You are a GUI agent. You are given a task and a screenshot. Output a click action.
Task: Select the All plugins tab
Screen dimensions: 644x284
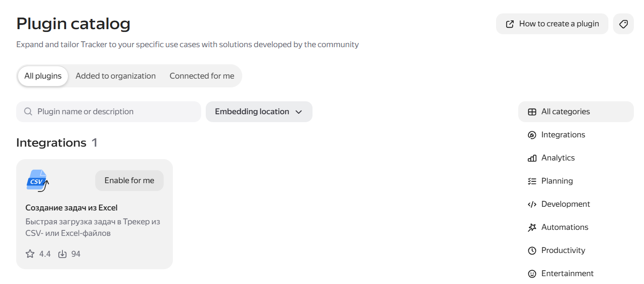tap(43, 76)
